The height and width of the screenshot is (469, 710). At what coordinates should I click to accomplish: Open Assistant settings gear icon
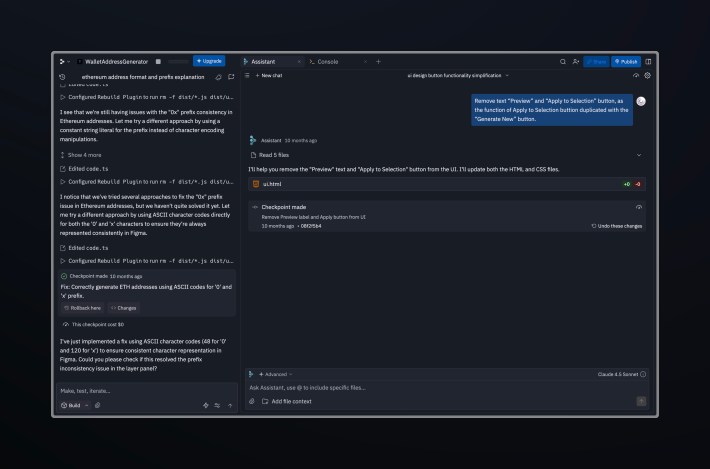(648, 75)
